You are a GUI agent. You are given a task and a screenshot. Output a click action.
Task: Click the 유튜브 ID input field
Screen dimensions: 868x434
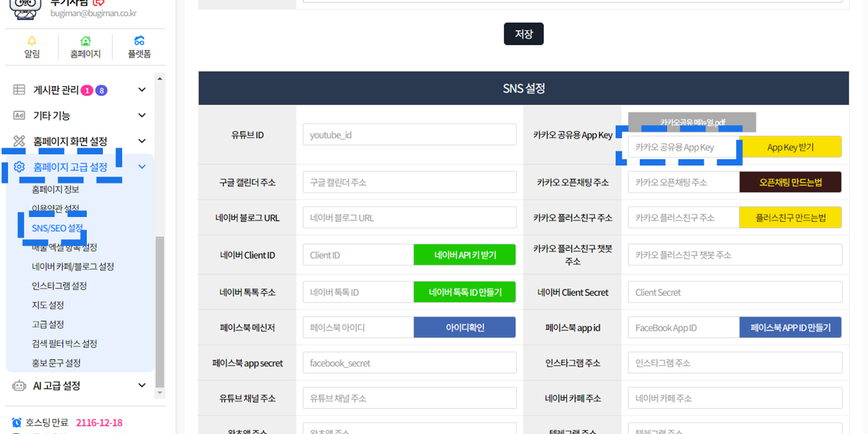[x=409, y=135]
